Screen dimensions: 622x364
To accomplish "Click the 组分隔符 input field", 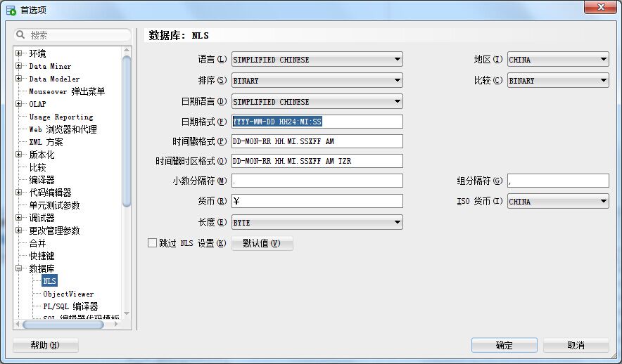I will (558, 181).
